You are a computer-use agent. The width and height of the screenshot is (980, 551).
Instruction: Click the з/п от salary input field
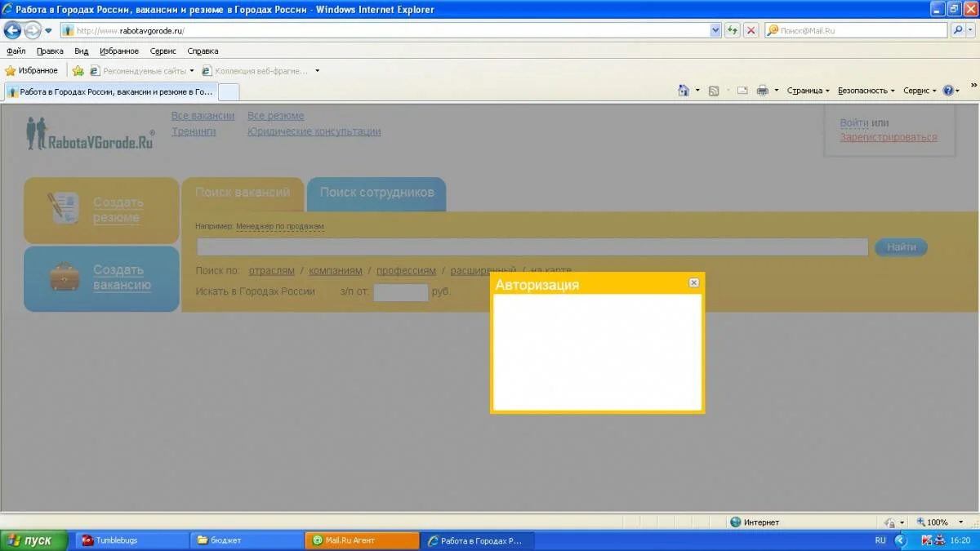pos(400,291)
